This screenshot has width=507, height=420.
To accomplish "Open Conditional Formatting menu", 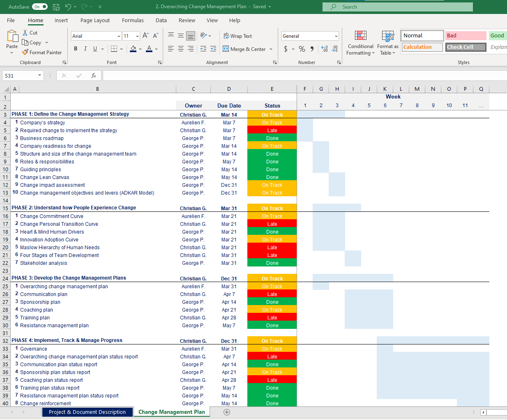I will point(361,43).
